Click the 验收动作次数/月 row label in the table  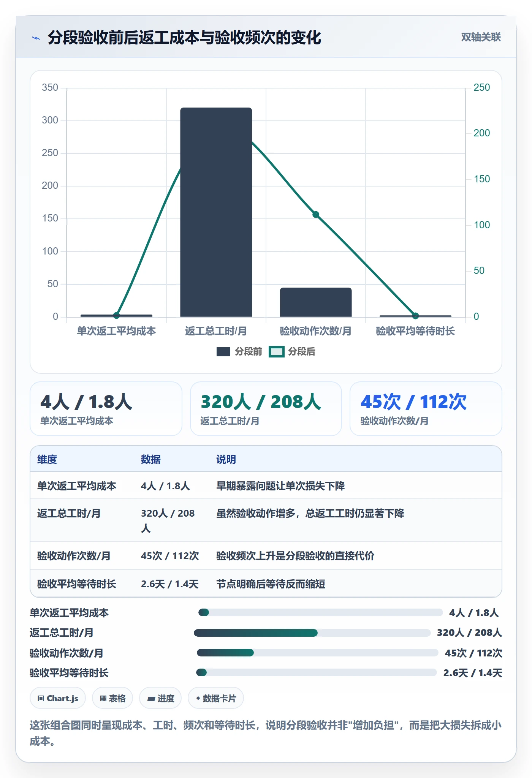click(74, 556)
